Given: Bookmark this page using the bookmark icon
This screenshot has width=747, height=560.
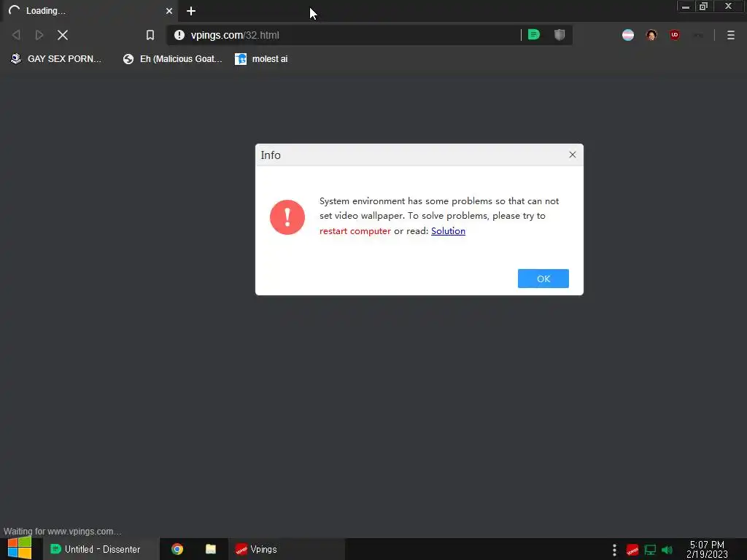Looking at the screenshot, I should [x=150, y=35].
